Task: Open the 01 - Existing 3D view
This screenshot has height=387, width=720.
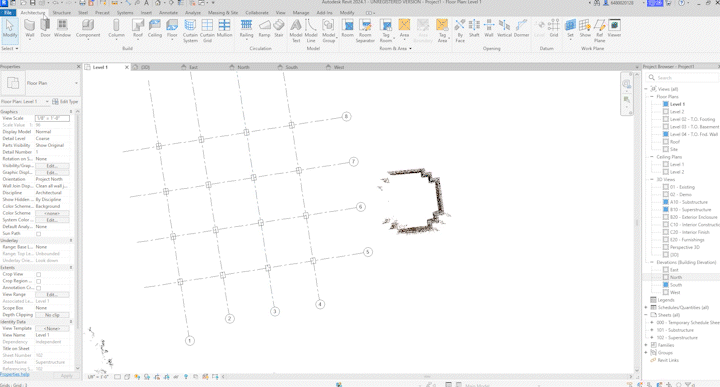Action: (682, 187)
